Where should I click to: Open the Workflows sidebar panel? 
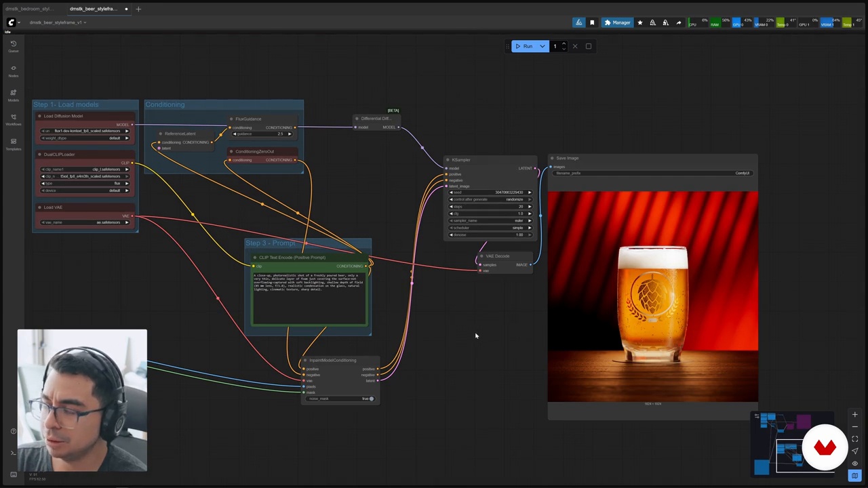(13, 119)
